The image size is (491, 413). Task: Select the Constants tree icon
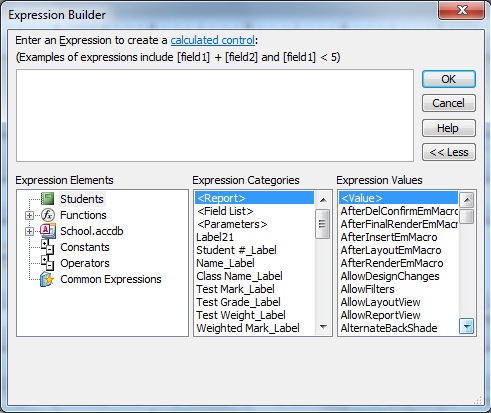(x=47, y=247)
